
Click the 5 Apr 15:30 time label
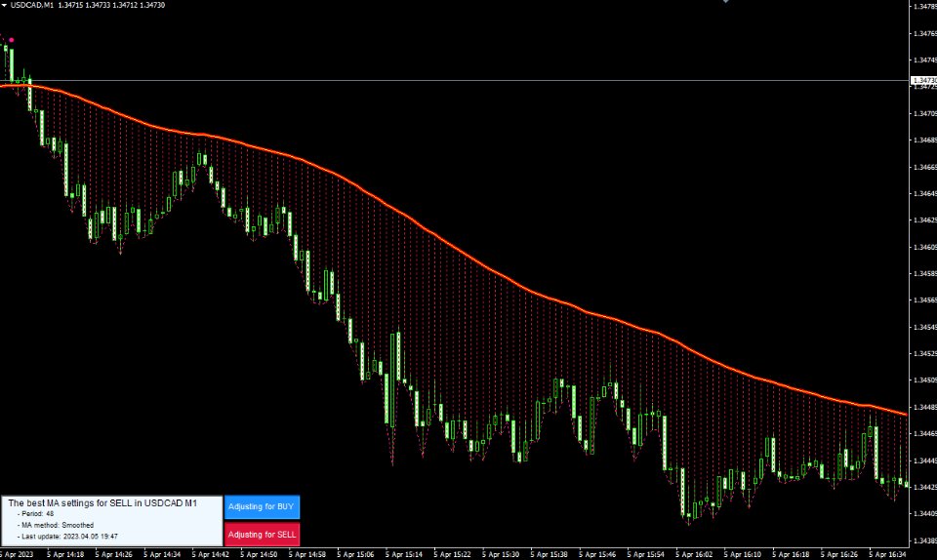point(502,554)
